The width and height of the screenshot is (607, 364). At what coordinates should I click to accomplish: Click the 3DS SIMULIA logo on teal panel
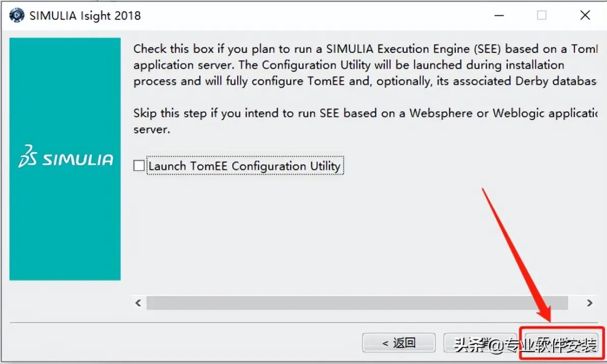[x=65, y=157]
